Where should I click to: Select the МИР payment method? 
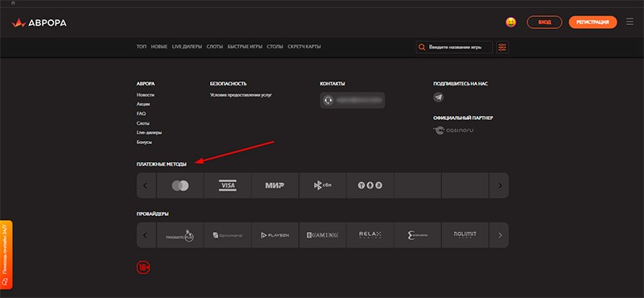coord(275,186)
